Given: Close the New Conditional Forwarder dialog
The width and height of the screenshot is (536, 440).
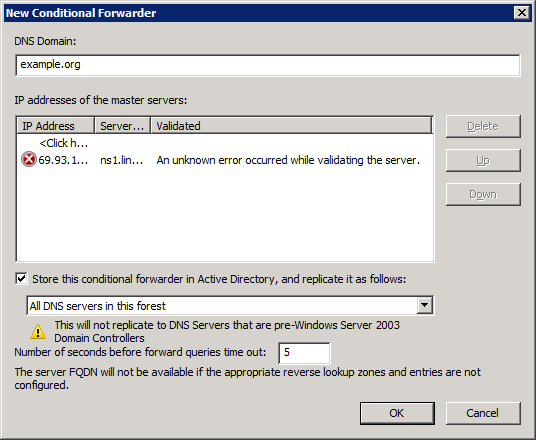Looking at the screenshot, I should pyautogui.click(x=522, y=13).
